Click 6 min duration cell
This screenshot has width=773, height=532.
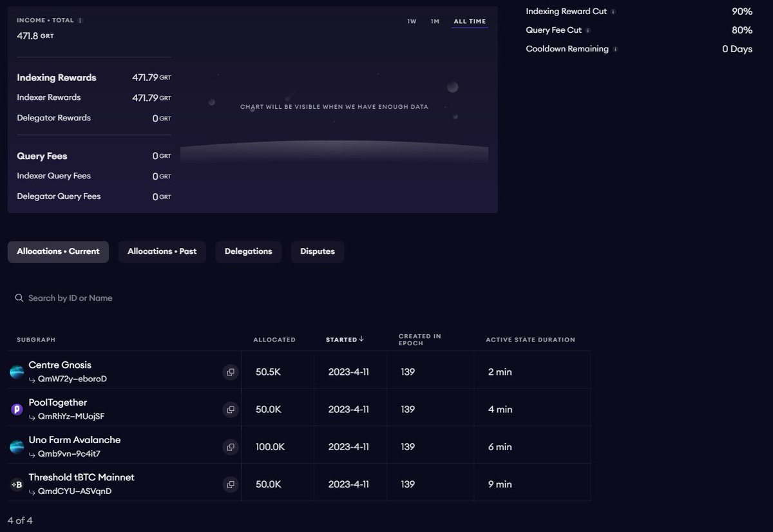500,446
